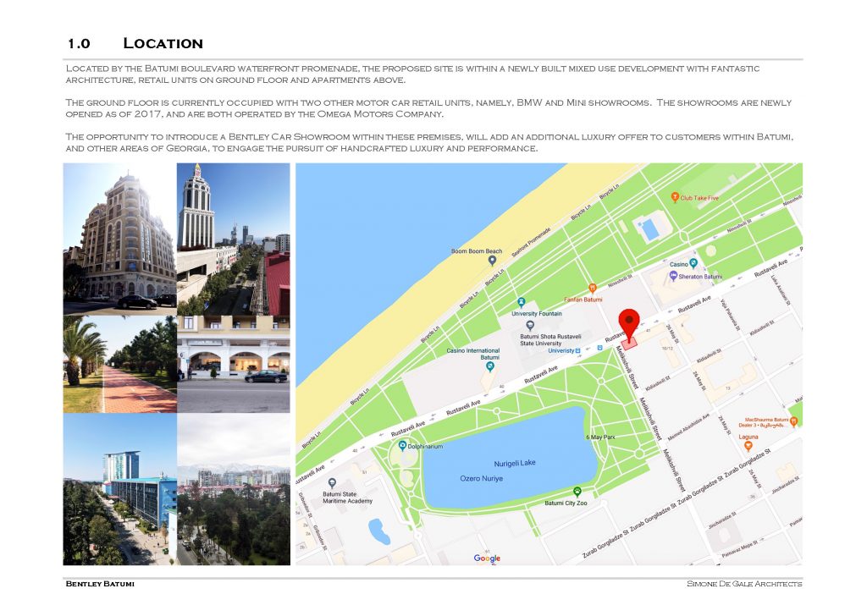Click the Ozero Nuriye label

click(482, 478)
